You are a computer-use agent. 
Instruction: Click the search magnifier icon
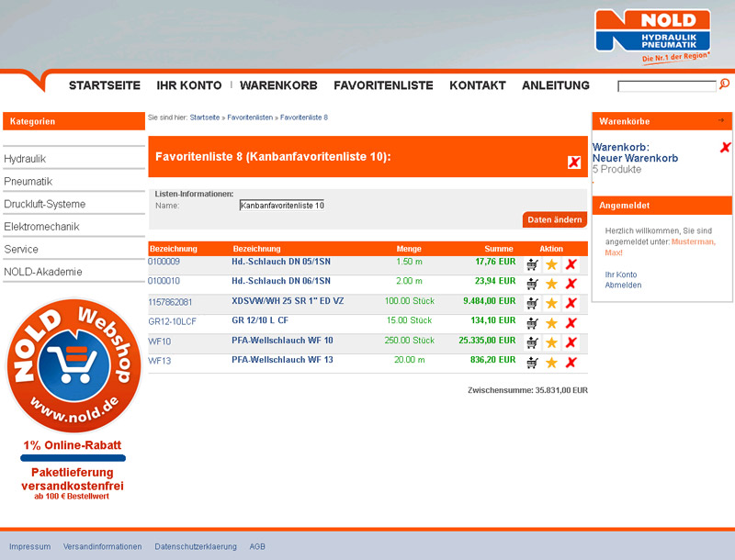724,84
